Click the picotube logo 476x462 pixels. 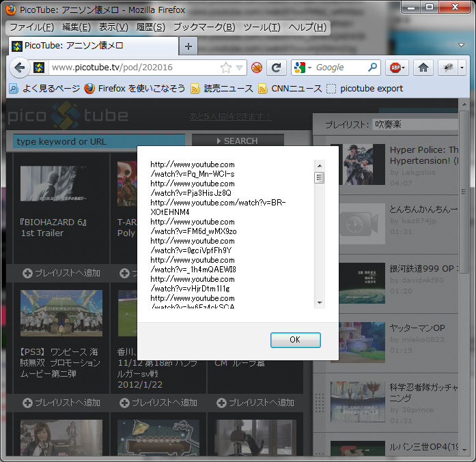point(68,115)
